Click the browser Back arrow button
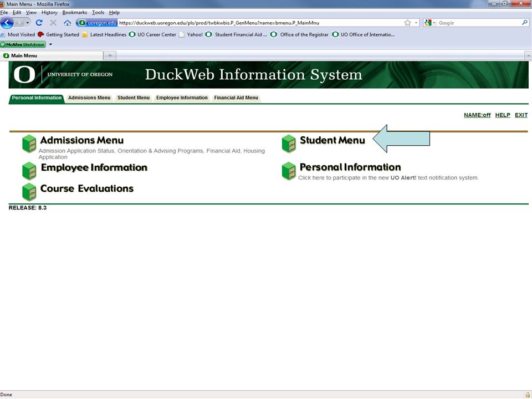The image size is (532, 399). pyautogui.click(x=7, y=23)
